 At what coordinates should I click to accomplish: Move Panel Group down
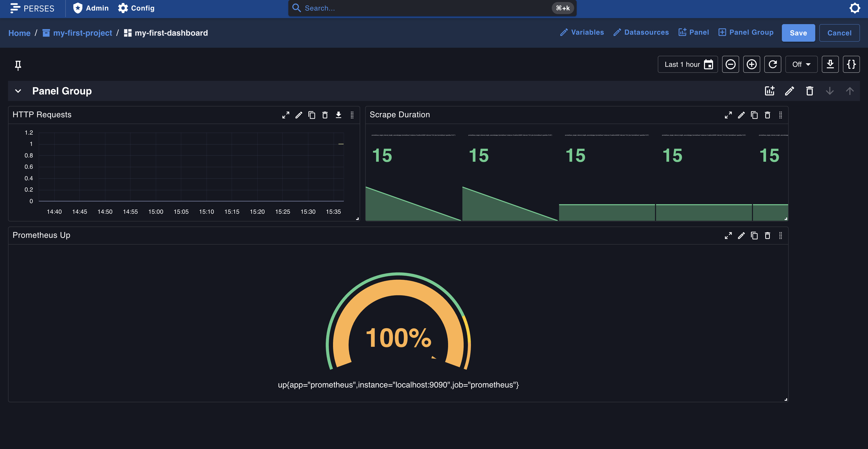(x=830, y=91)
